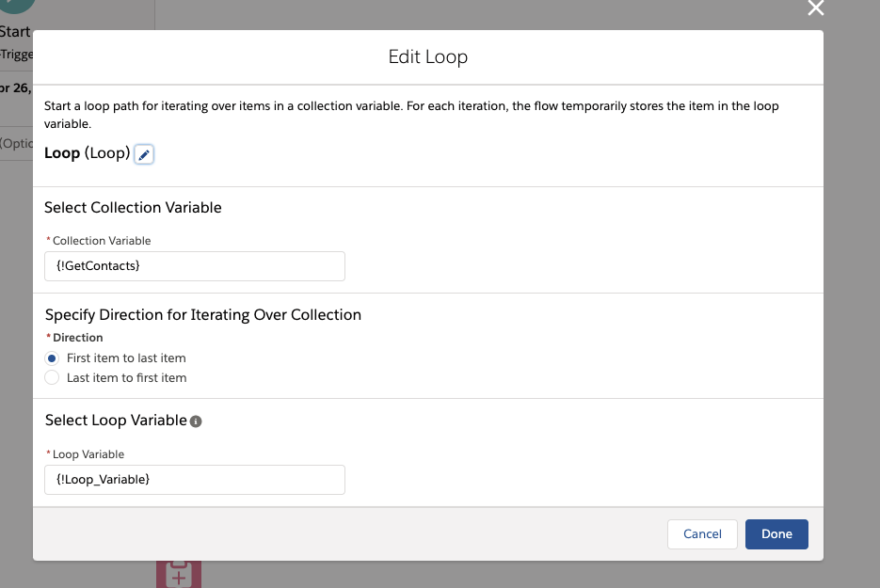Click the 'Loop Variable' field label
Viewport: 880px width, 588px height.
tap(88, 454)
